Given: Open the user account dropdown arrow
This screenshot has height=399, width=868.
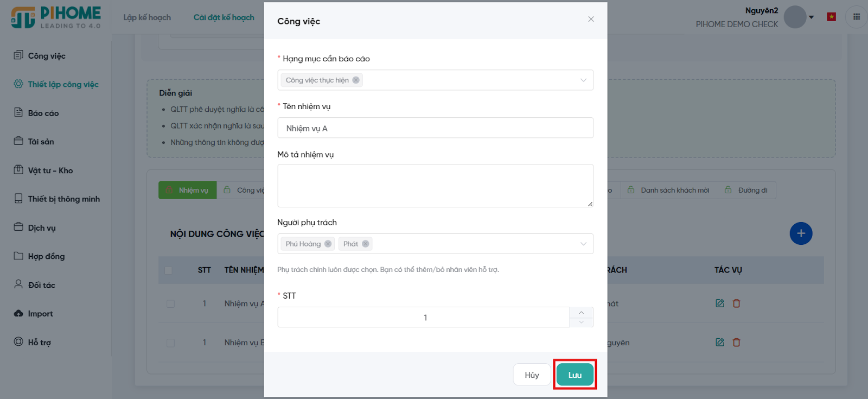Looking at the screenshot, I should [812, 17].
